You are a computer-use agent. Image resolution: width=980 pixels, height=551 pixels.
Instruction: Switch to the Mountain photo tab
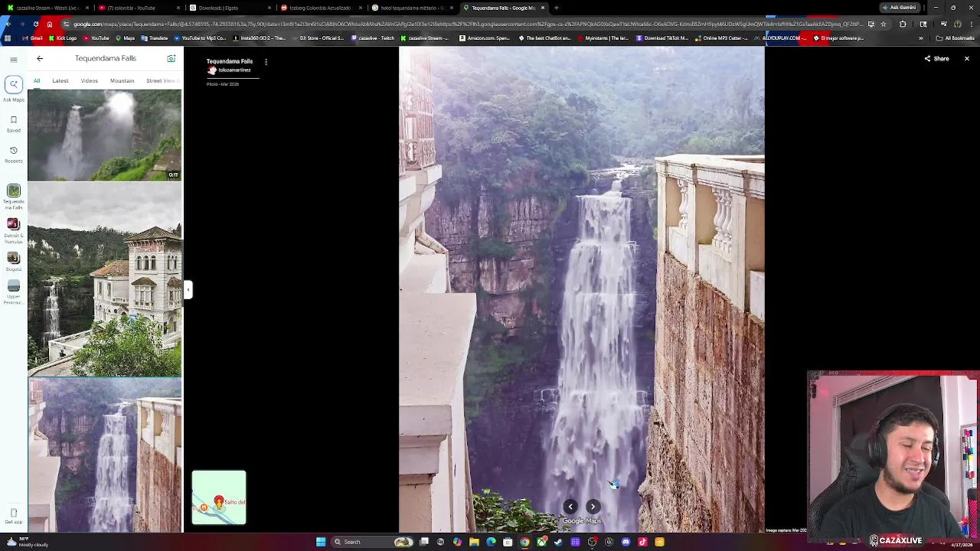coord(122,80)
